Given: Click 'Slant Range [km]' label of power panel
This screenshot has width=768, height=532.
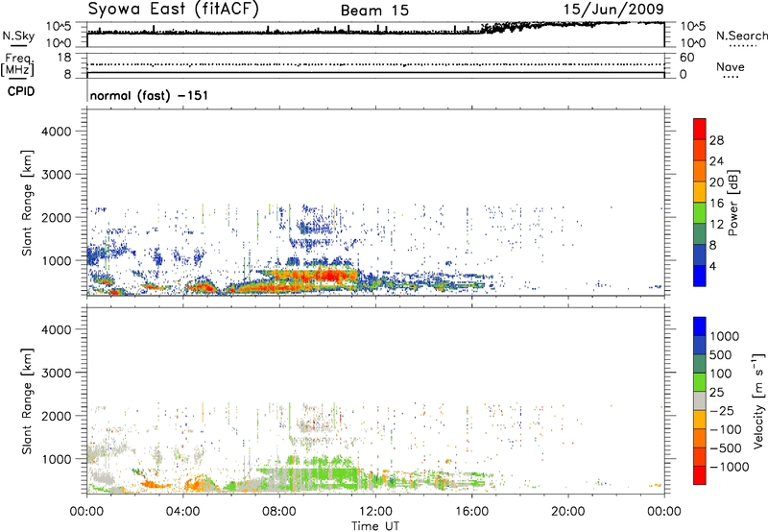Looking at the screenshot, I should click(27, 203).
